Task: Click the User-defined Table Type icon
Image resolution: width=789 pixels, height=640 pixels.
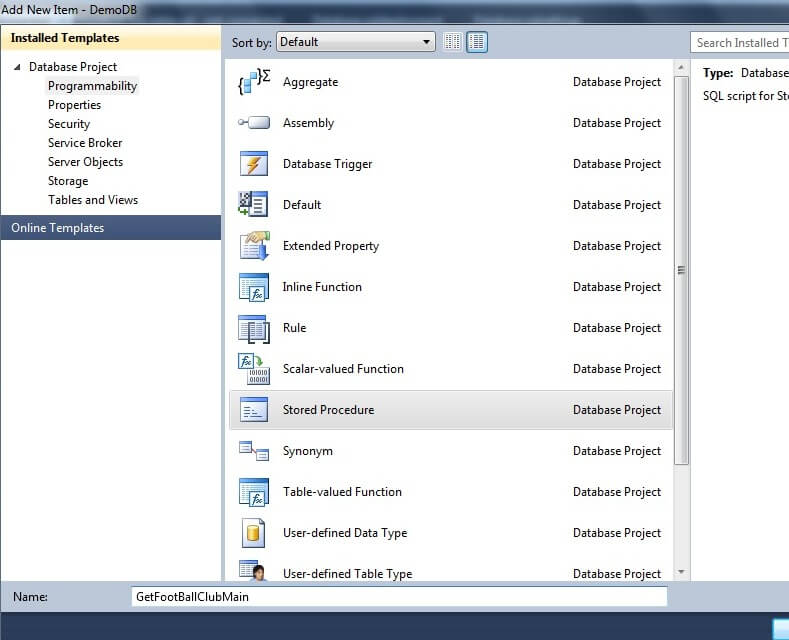Action: coord(253,571)
